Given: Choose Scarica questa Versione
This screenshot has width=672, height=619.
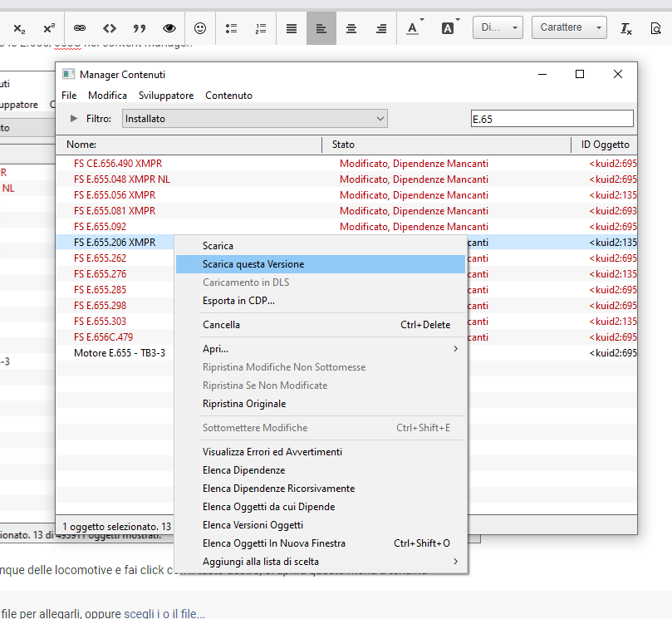Looking at the screenshot, I should (321, 264).
